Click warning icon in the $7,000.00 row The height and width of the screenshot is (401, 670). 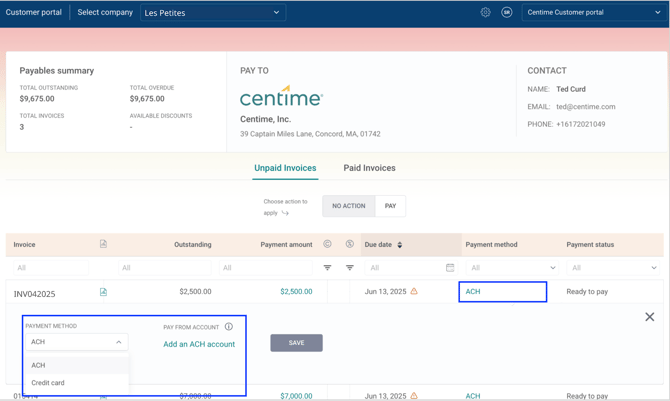click(x=414, y=396)
